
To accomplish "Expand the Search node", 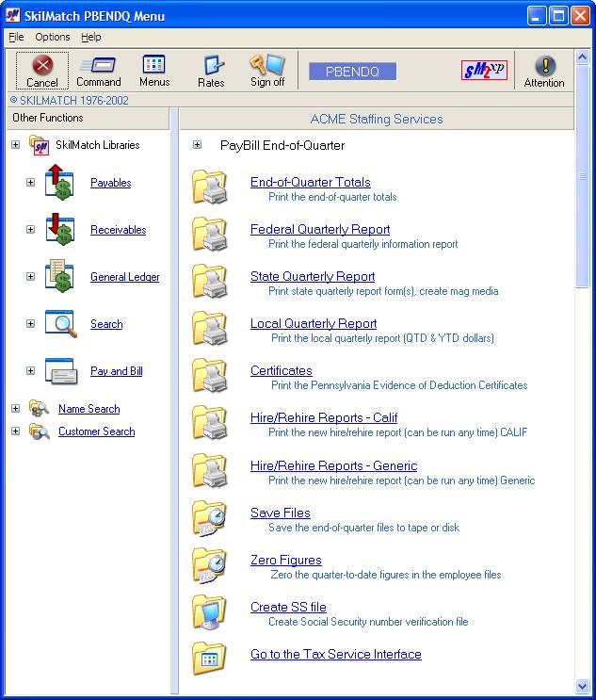I will click(x=30, y=323).
